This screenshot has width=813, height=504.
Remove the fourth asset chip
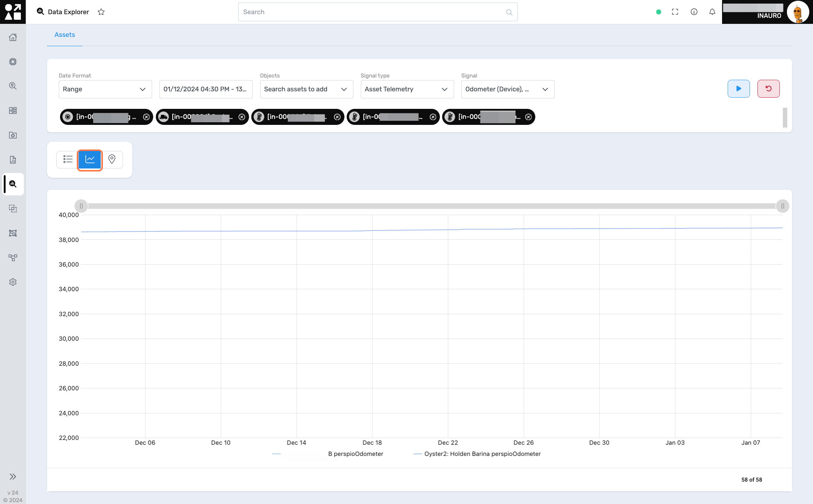pos(433,117)
